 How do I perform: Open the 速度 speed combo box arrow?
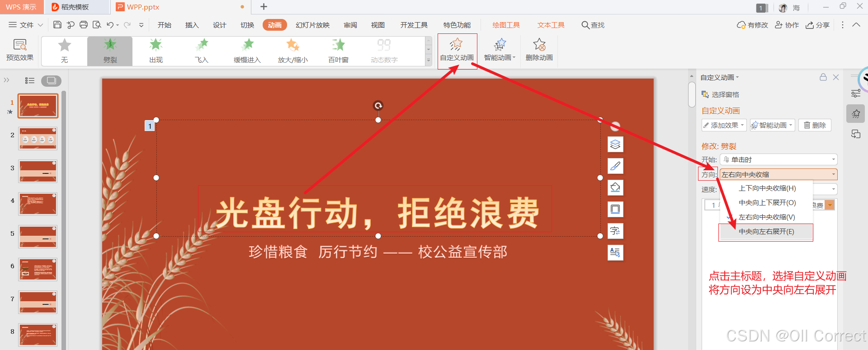tap(833, 189)
